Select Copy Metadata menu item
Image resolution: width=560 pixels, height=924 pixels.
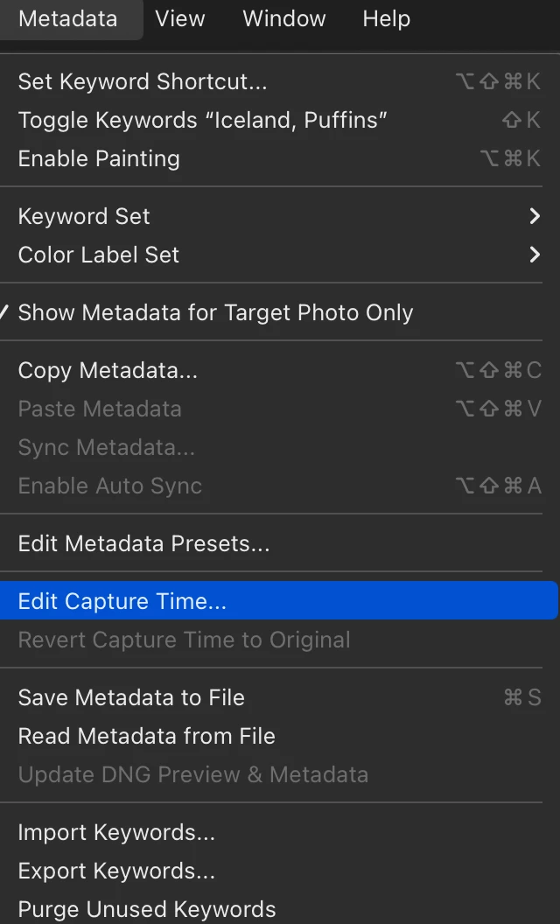[108, 370]
